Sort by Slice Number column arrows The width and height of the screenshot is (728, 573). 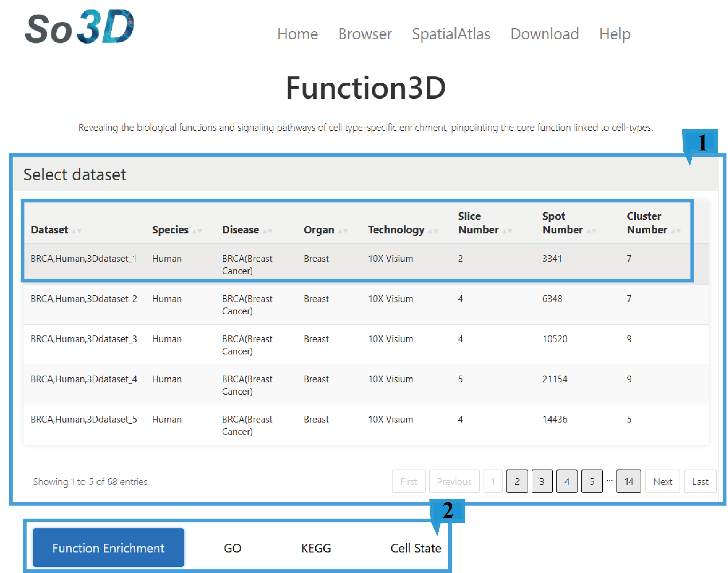point(507,231)
